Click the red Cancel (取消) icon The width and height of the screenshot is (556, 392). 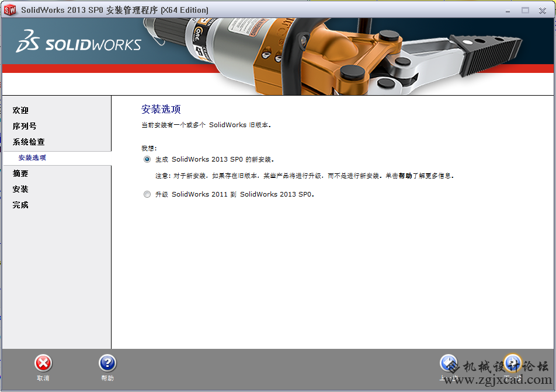[x=43, y=363]
